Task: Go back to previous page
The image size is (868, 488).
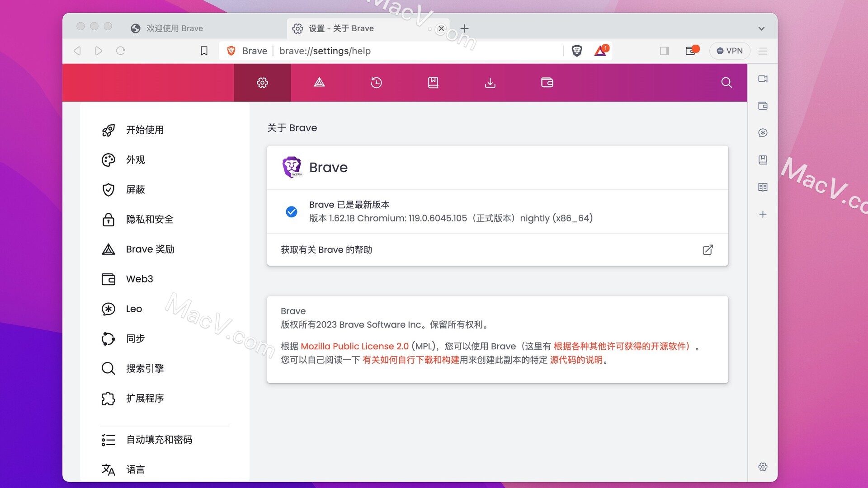Action: pyautogui.click(x=77, y=51)
